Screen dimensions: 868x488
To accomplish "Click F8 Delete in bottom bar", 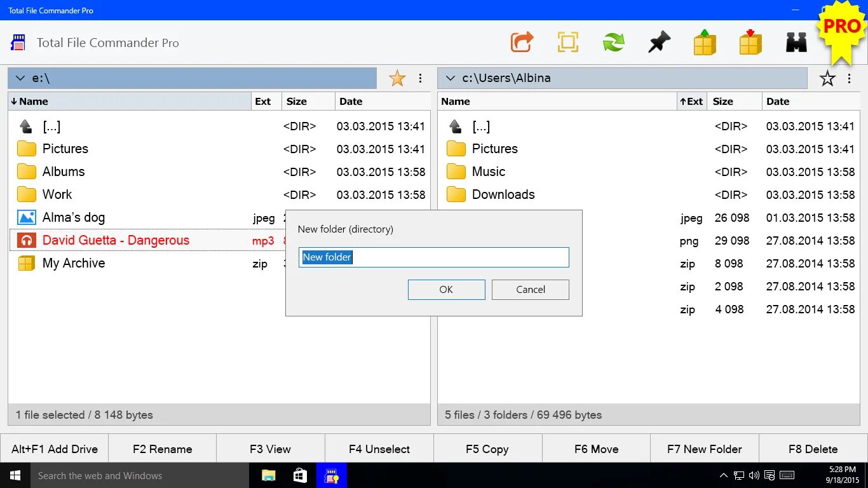I will pos(813,449).
